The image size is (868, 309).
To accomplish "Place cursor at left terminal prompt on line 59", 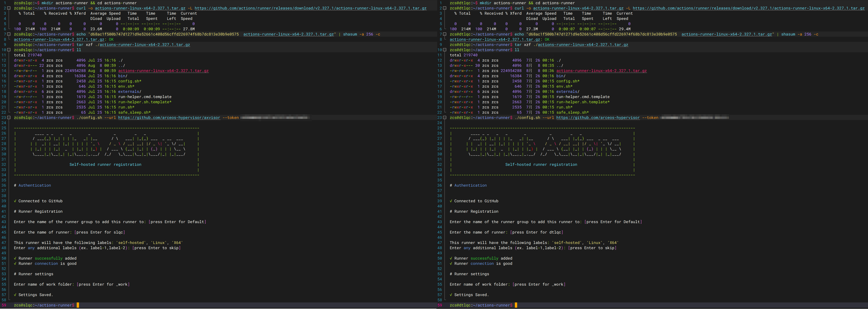I will pos(78,305).
